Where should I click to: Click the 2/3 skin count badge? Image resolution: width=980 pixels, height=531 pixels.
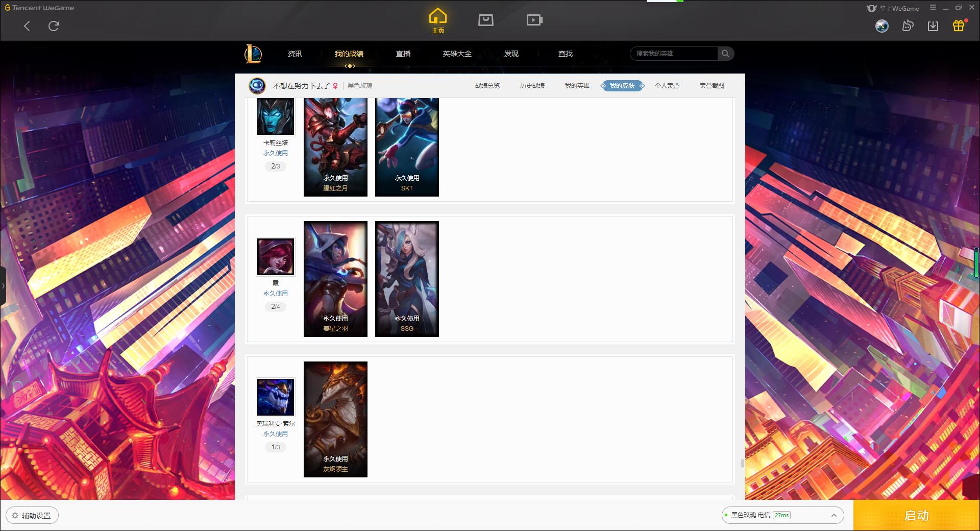[276, 166]
